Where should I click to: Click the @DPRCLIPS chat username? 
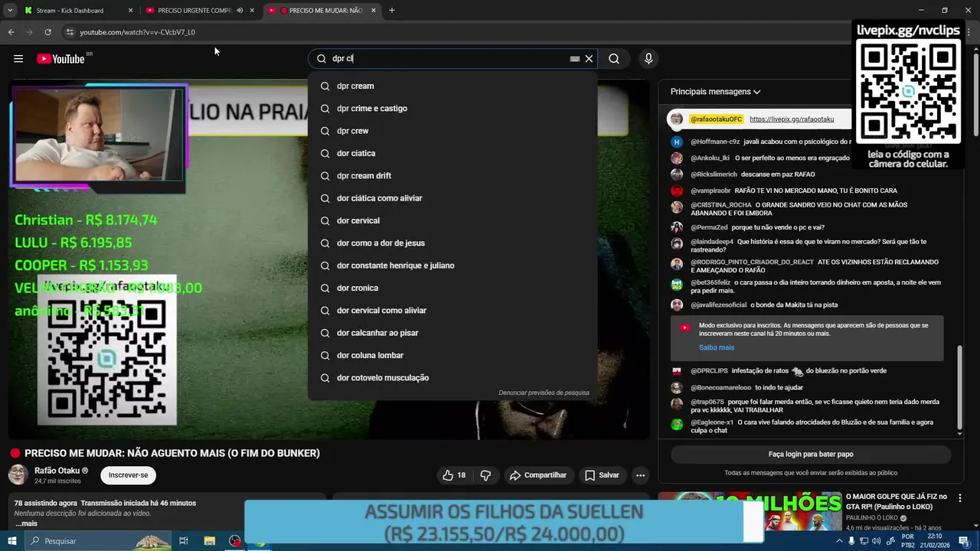[709, 371]
